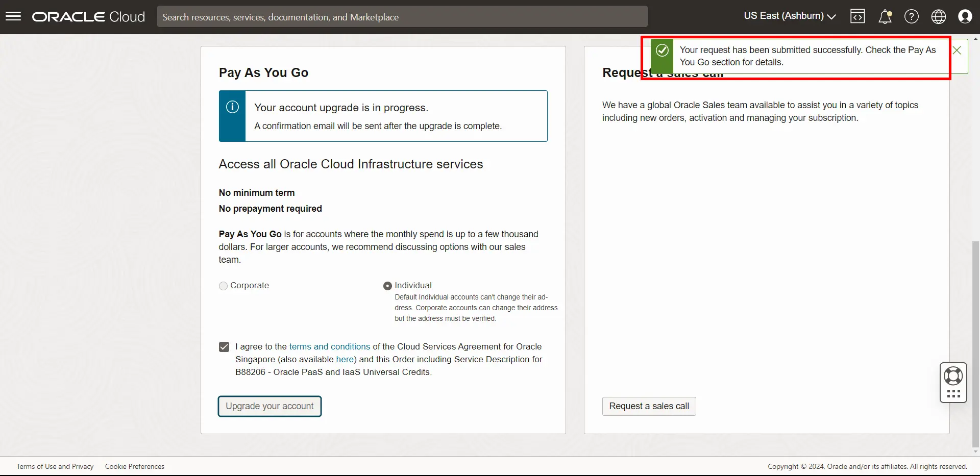Open the language globe icon

pos(938,16)
